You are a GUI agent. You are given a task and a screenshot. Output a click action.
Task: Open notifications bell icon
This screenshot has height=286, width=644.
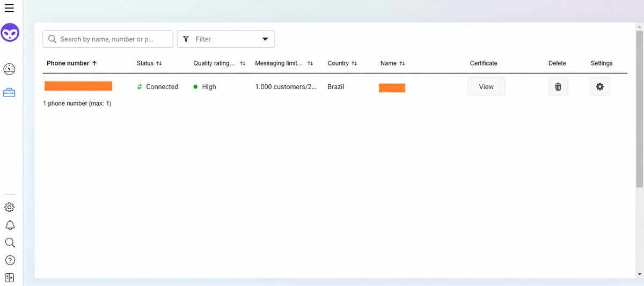click(x=10, y=225)
